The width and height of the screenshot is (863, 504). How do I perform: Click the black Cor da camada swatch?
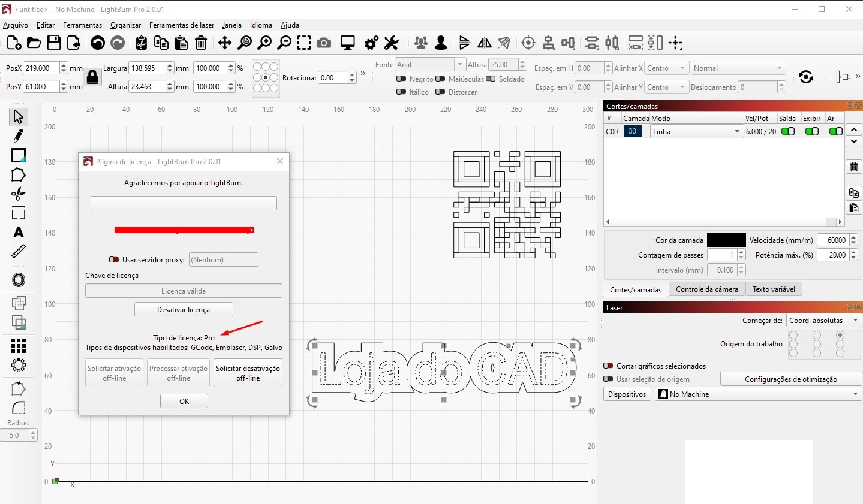[726, 240]
